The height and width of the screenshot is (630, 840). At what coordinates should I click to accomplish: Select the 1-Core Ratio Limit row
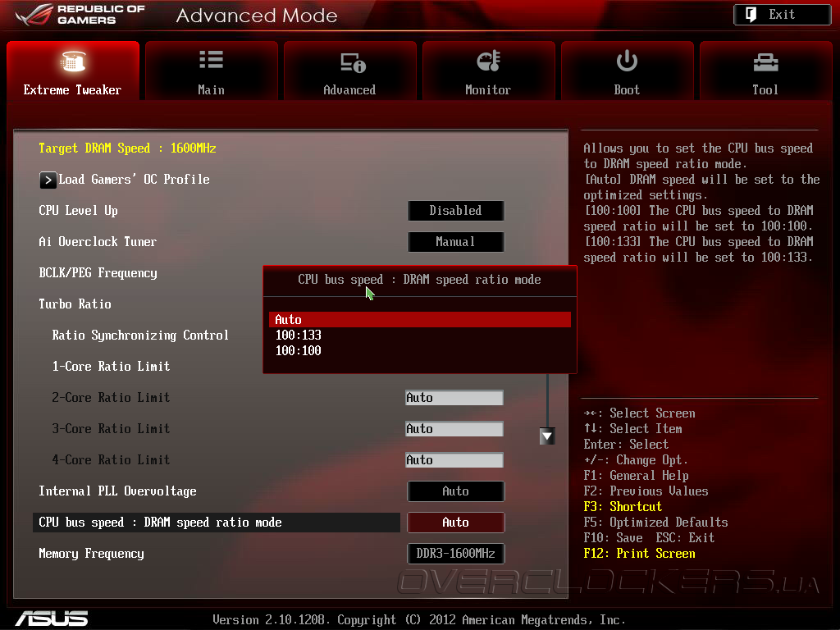(x=111, y=367)
